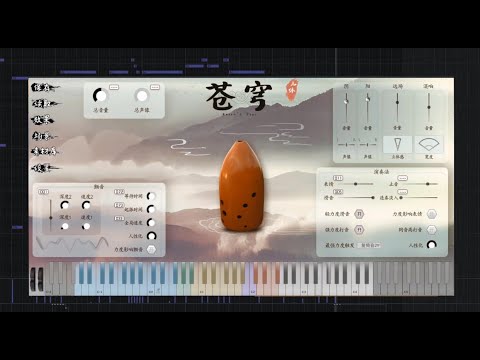Click the 速度1 vibrato knob

click(x=86, y=226)
